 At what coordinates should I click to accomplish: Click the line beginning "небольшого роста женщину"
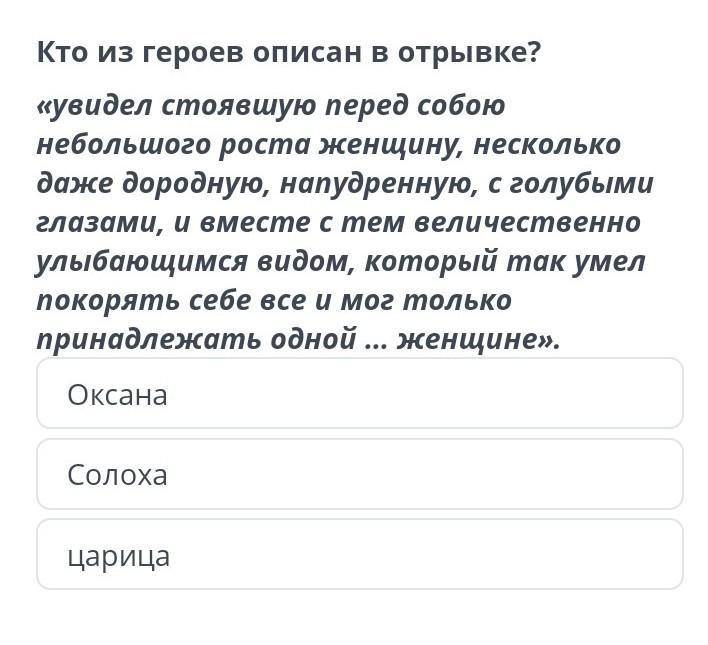[328, 144]
